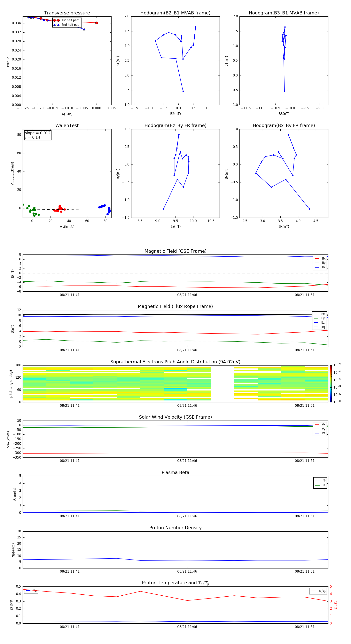Click the blank data gap in pitch angle spectrogram
Image resolution: width=351 pixels, height=644 pixels.
[222, 384]
